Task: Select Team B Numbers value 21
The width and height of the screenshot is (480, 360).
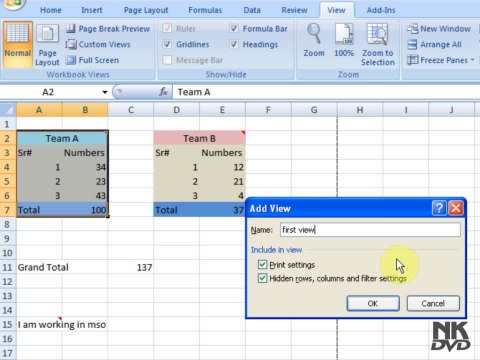Action: click(222, 181)
